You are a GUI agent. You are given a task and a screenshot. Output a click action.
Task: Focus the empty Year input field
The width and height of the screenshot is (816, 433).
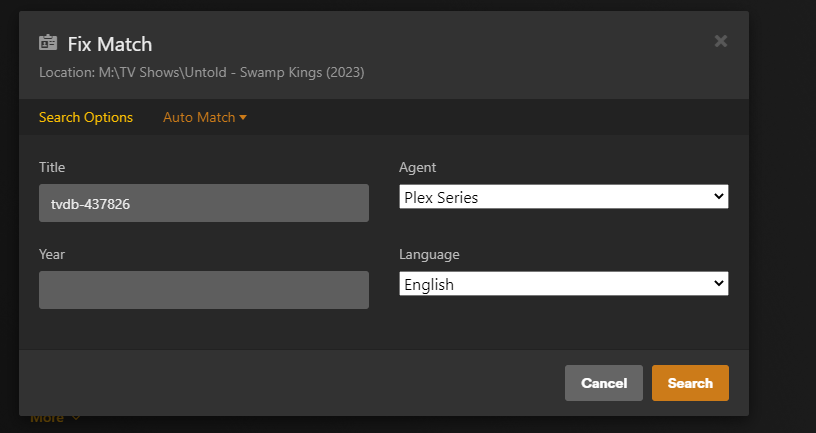[x=204, y=290]
